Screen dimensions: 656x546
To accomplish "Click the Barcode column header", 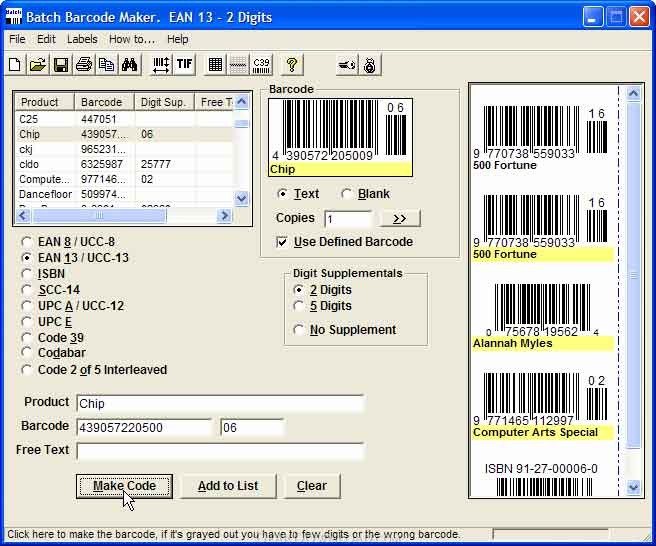I will coord(105,102).
